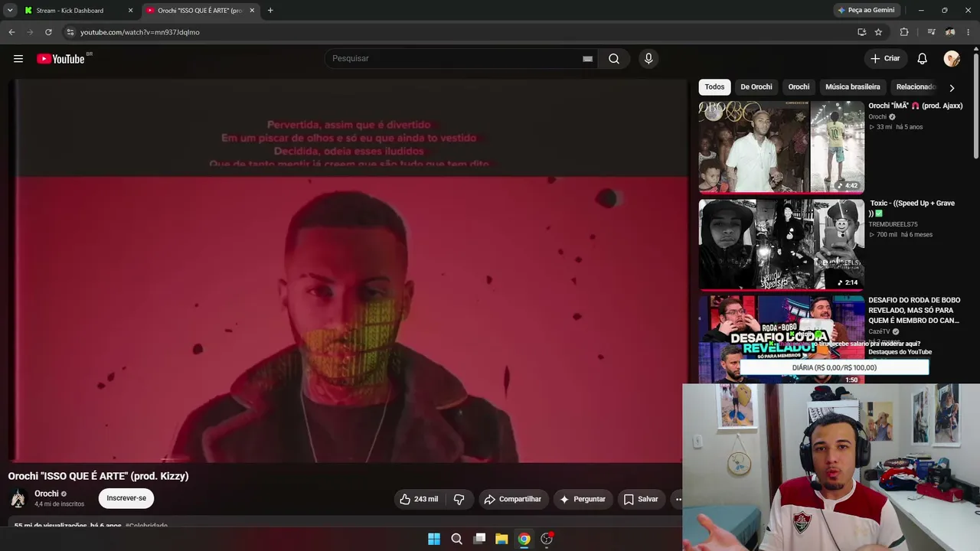Open the YouTube hamburger guide menu
980x551 pixels.
pyautogui.click(x=18, y=59)
